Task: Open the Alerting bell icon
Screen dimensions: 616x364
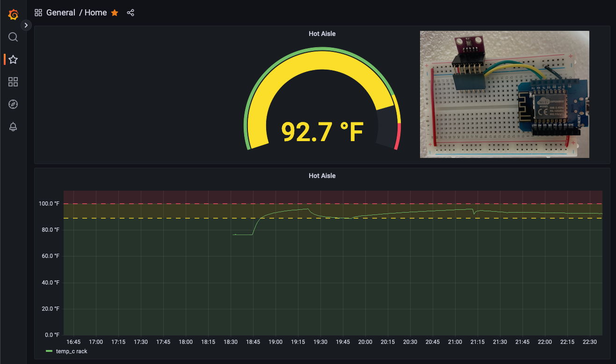Action: (x=13, y=127)
